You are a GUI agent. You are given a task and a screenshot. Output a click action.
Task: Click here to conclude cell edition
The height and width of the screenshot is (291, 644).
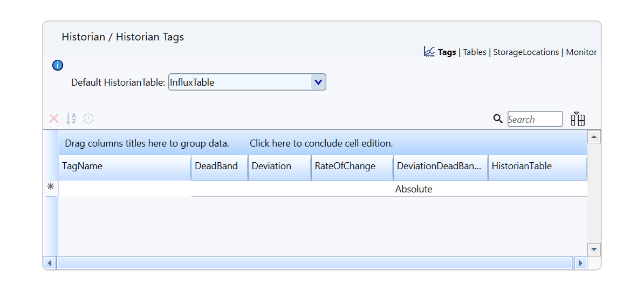pyautogui.click(x=321, y=144)
